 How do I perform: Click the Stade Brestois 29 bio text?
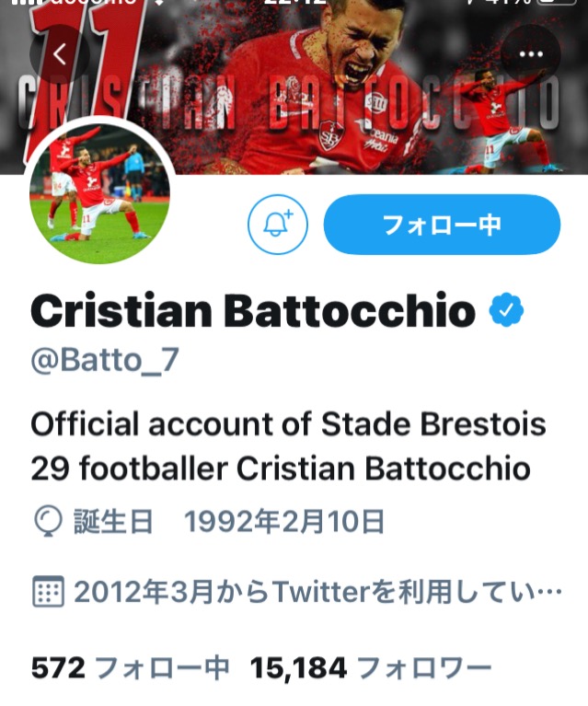tap(288, 446)
